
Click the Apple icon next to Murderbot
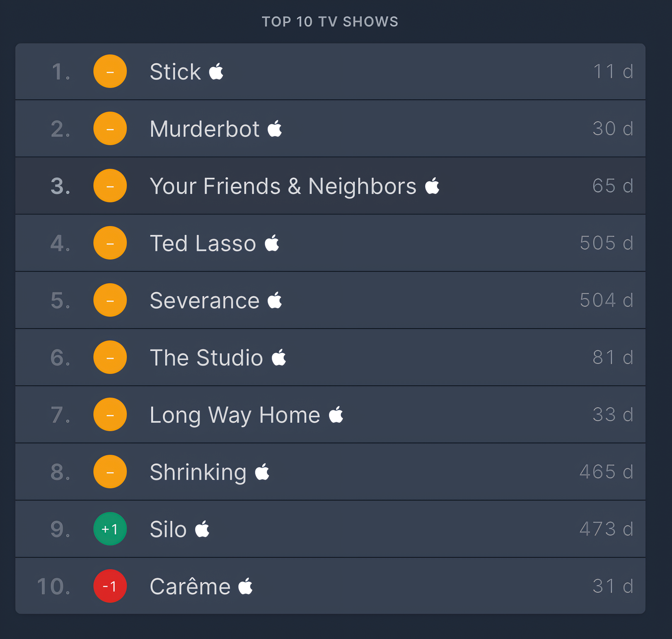(x=275, y=128)
